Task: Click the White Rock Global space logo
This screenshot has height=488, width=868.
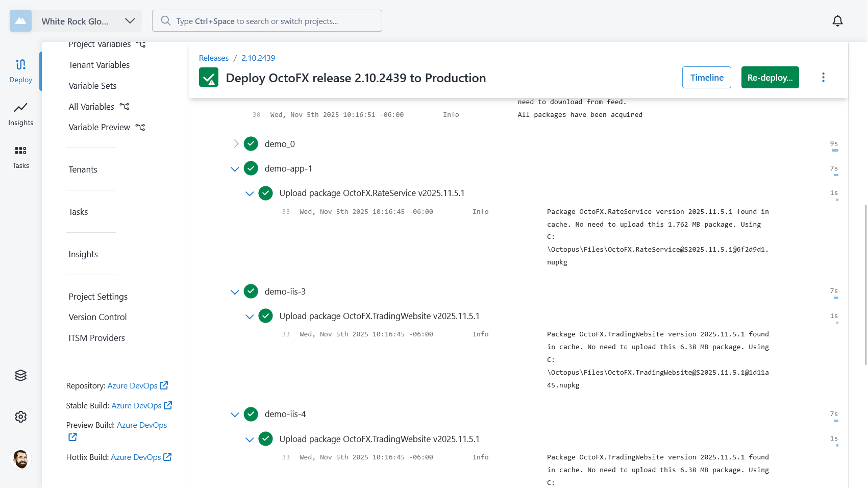Action: [20, 21]
